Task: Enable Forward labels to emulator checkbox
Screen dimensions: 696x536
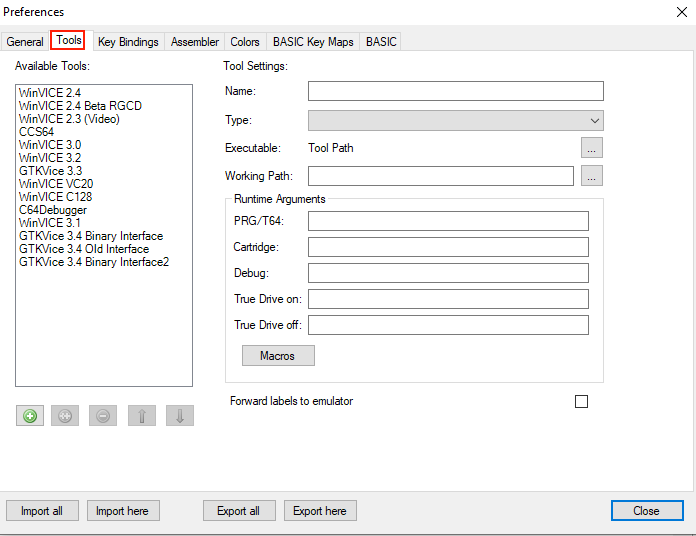Action: [x=581, y=402]
